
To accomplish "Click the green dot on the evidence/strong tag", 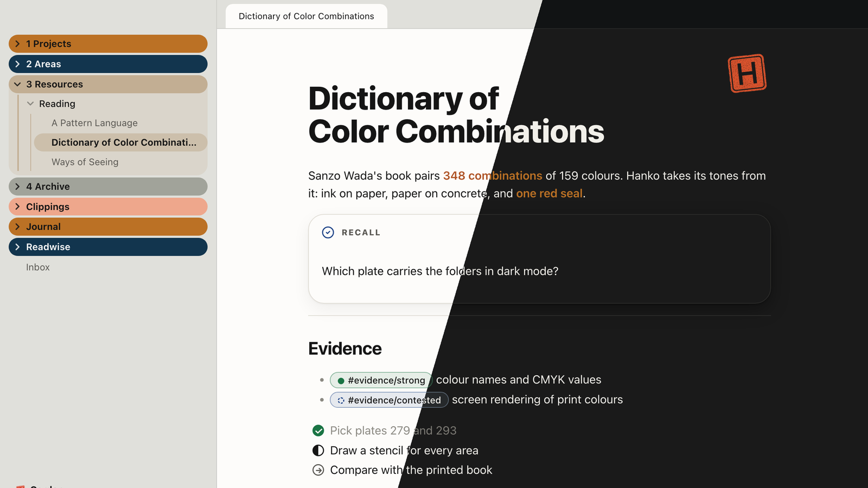I will point(341,381).
